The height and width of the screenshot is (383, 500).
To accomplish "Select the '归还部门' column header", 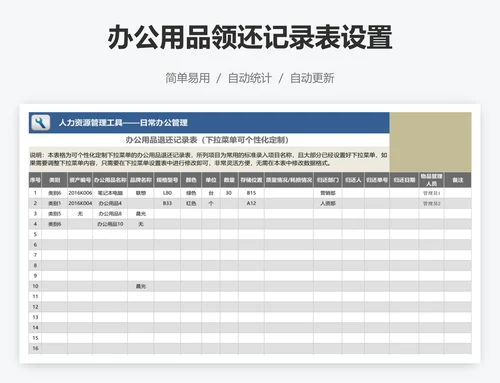I will pos(328,180).
